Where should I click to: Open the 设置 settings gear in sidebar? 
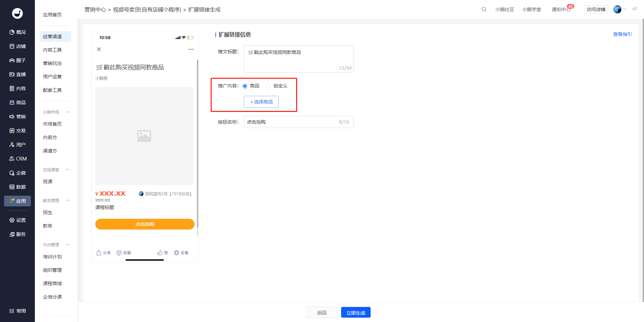(x=12, y=220)
